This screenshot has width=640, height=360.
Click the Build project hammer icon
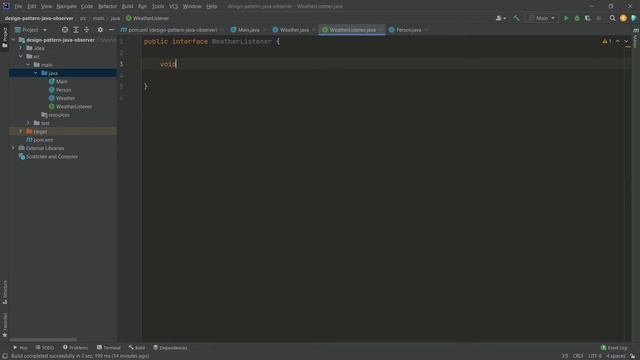[516, 18]
